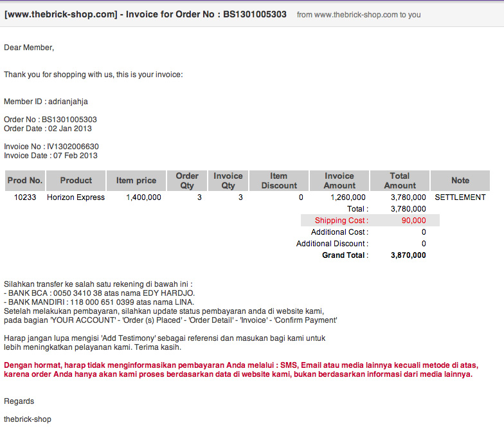The image size is (504, 427).
Task: Select the 'Order No : BS1301005303' line
Action: [50, 120]
